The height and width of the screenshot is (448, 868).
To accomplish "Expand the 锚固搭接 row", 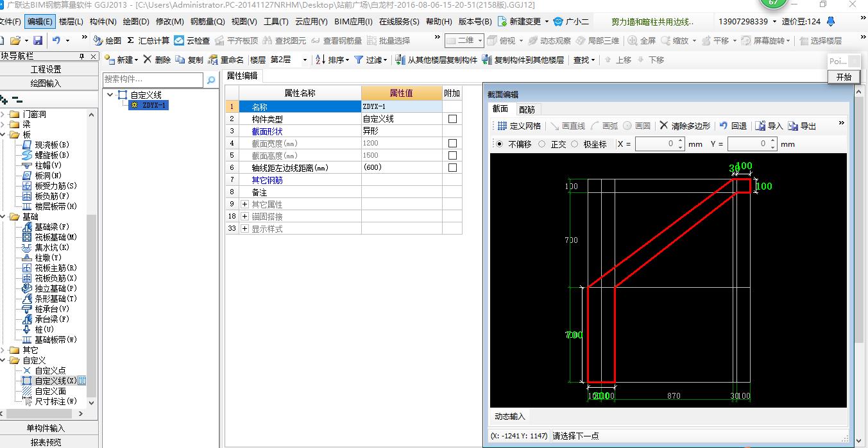I will point(244,217).
